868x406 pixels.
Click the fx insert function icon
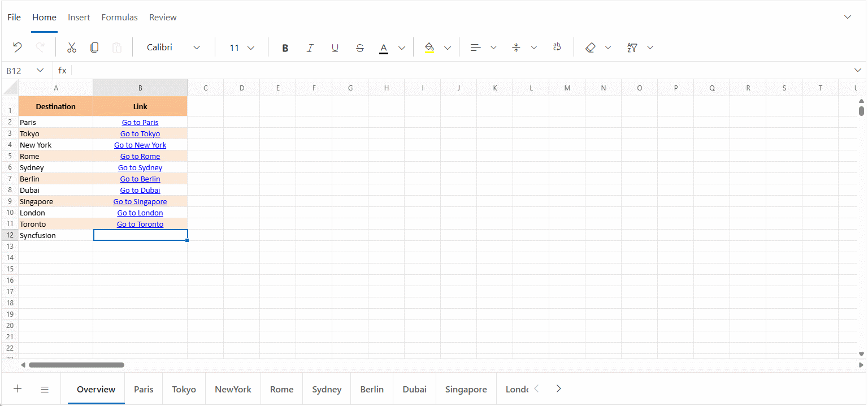(x=62, y=71)
